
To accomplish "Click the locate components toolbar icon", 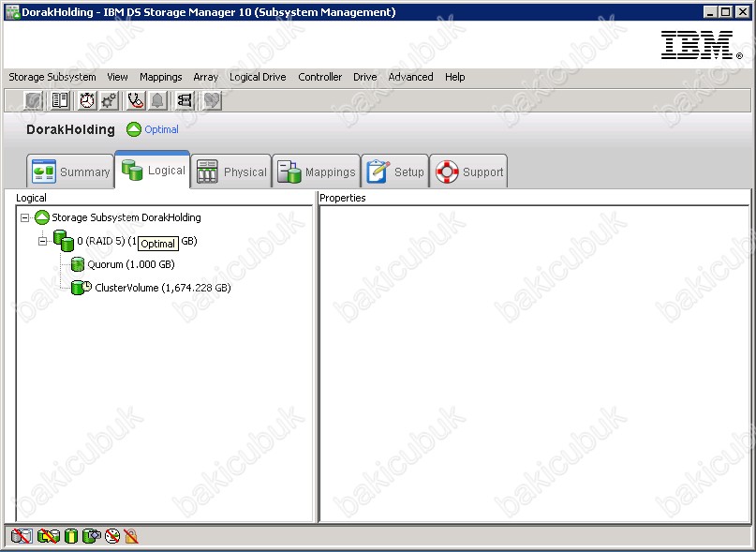I will (x=185, y=100).
